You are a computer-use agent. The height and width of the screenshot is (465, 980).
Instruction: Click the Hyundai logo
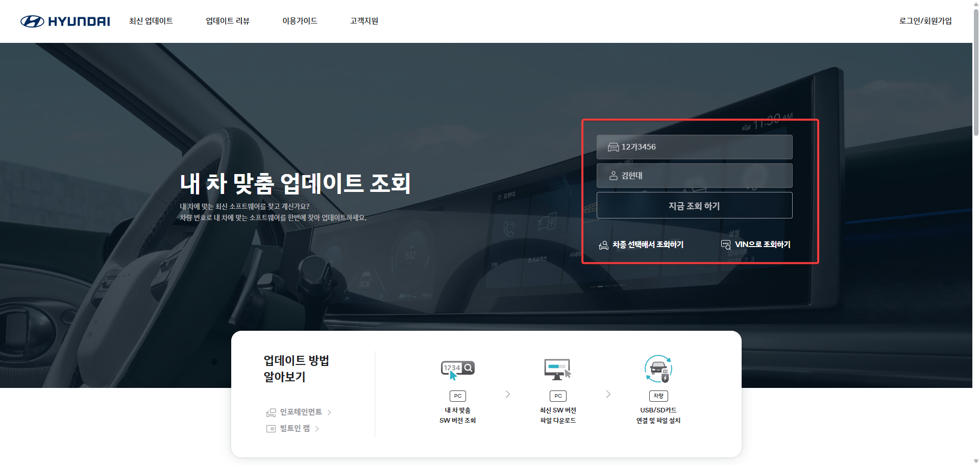tap(64, 21)
